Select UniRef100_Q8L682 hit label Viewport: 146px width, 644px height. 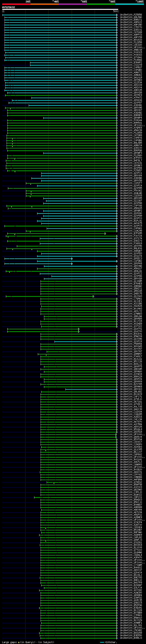(x=131, y=392)
